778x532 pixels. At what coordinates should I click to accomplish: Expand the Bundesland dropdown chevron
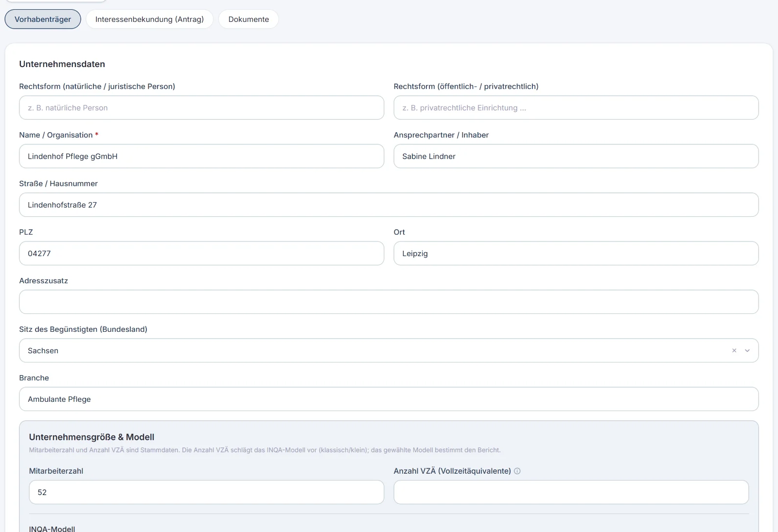[747, 350]
